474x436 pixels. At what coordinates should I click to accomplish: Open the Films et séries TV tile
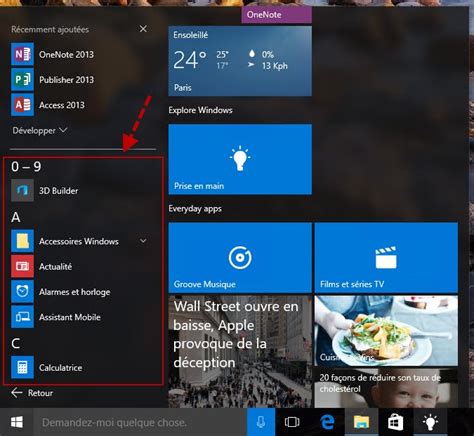(x=386, y=258)
